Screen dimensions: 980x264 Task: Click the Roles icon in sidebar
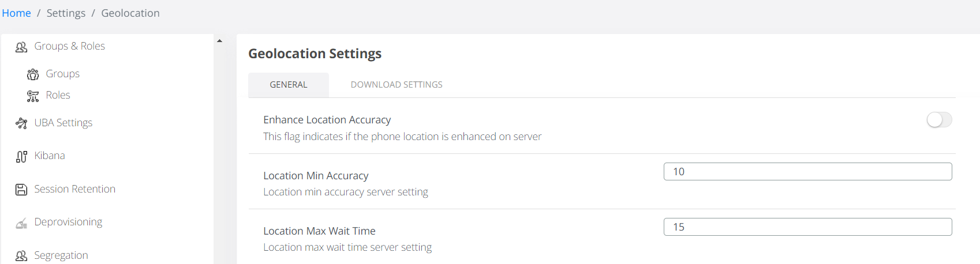coord(33,96)
